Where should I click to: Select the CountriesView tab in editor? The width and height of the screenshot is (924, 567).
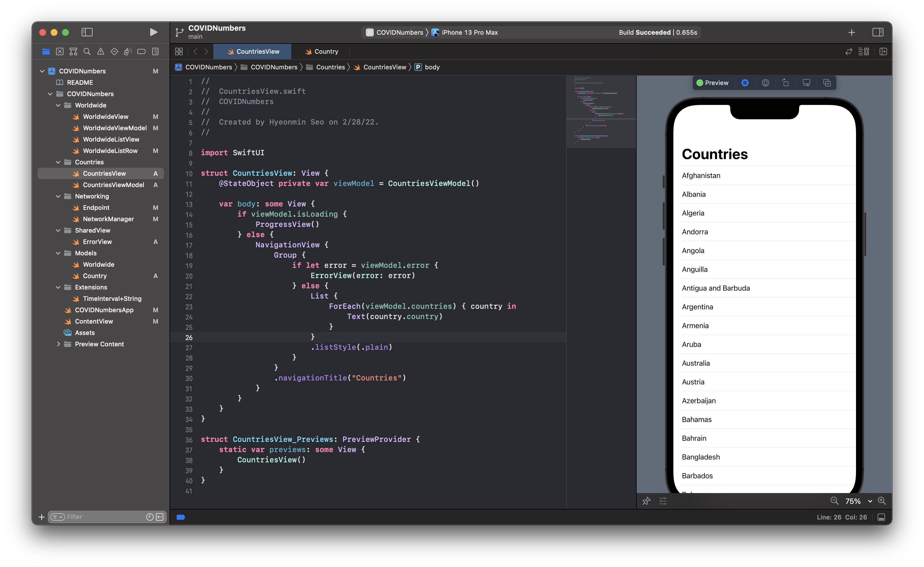click(257, 51)
